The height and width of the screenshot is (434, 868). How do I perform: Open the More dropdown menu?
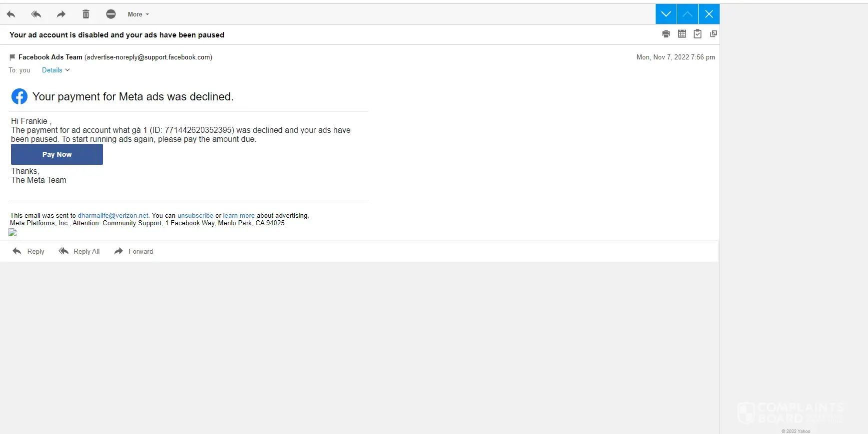click(138, 14)
